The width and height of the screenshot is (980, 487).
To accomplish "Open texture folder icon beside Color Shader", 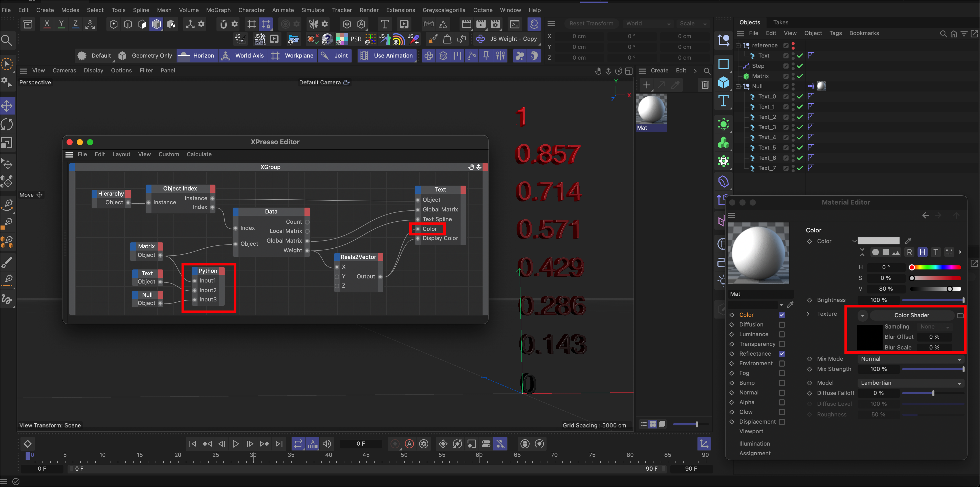I will tap(960, 315).
